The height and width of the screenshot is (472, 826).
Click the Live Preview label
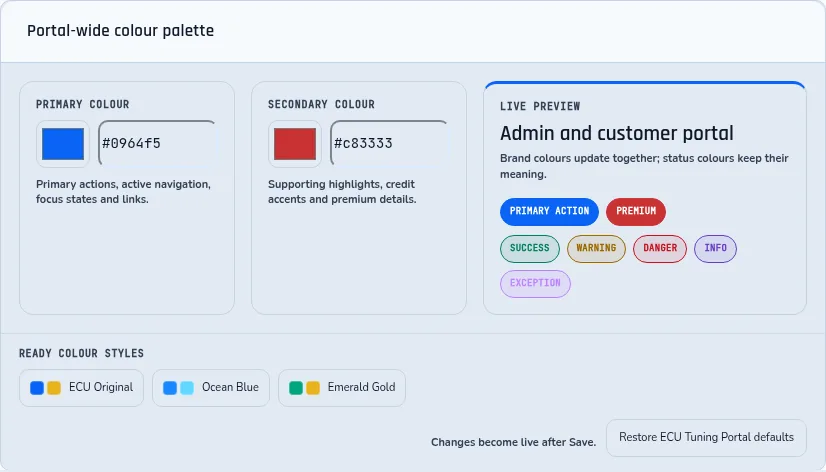pyautogui.click(x=540, y=106)
